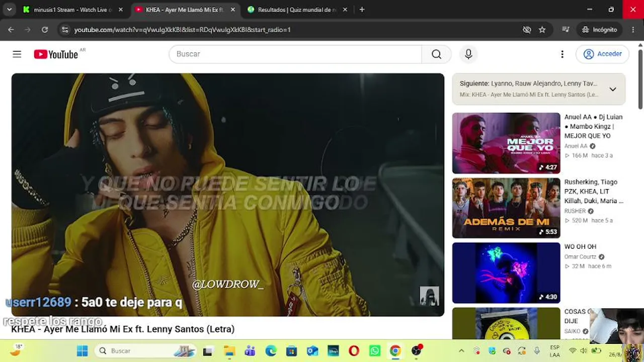Close the Resultados Quiz tab
Screen dimensions: 644x362
(x=345, y=10)
